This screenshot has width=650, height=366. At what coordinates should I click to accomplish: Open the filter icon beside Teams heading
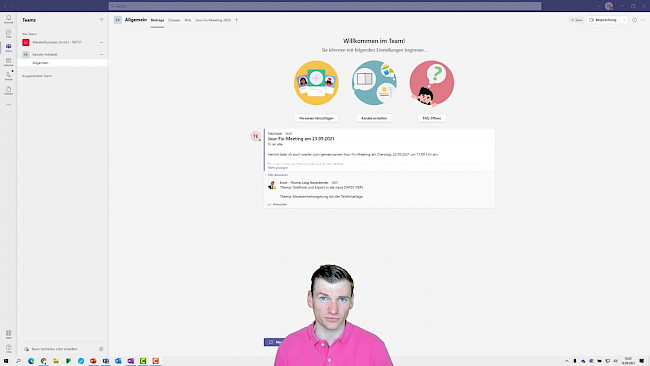pos(102,20)
